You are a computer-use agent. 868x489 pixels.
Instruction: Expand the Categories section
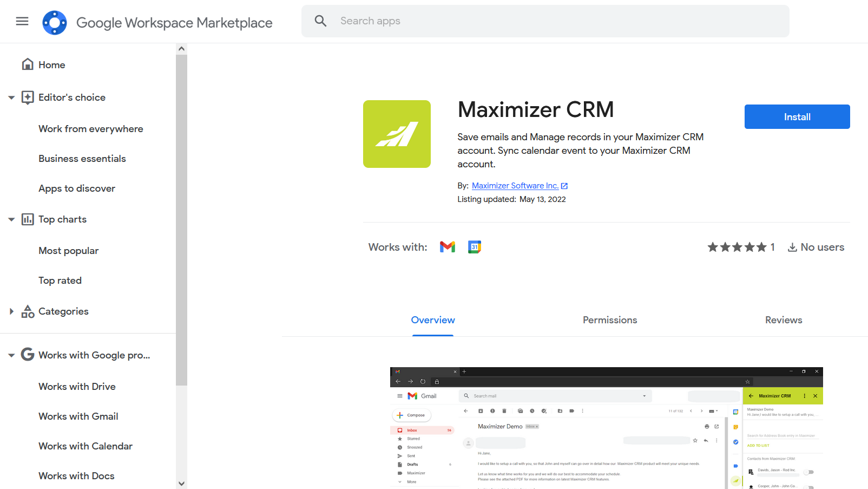[x=11, y=311]
